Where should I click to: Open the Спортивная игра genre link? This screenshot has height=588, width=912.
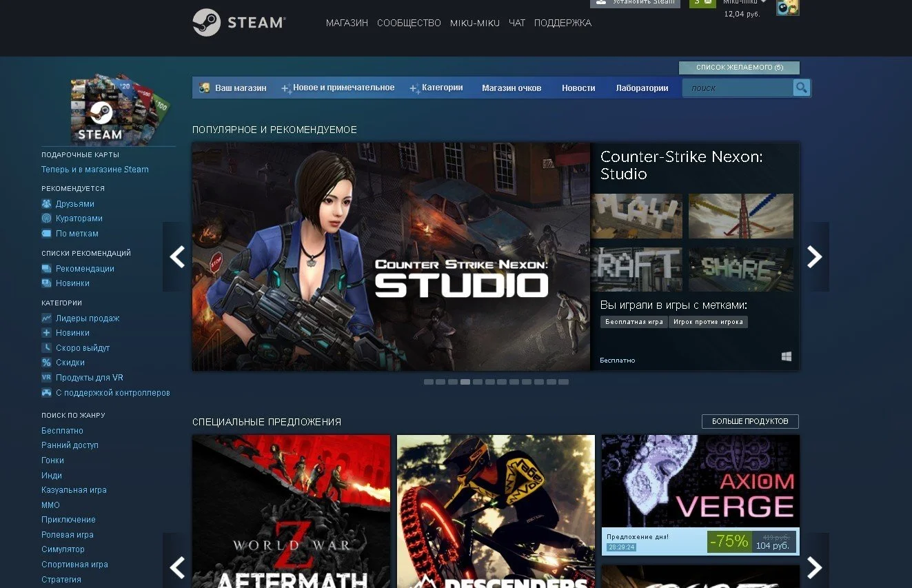[x=74, y=565]
